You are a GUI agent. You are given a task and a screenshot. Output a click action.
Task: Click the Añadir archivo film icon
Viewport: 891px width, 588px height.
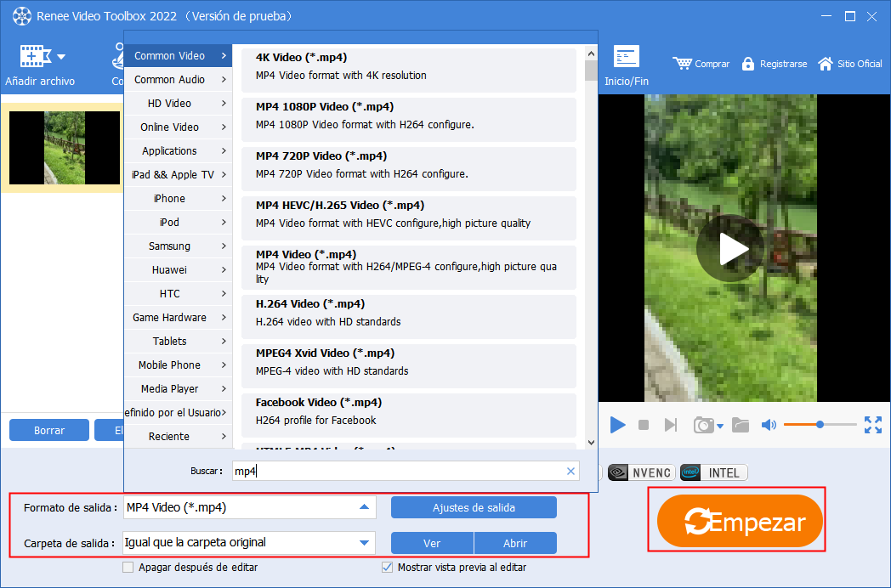click(35, 57)
